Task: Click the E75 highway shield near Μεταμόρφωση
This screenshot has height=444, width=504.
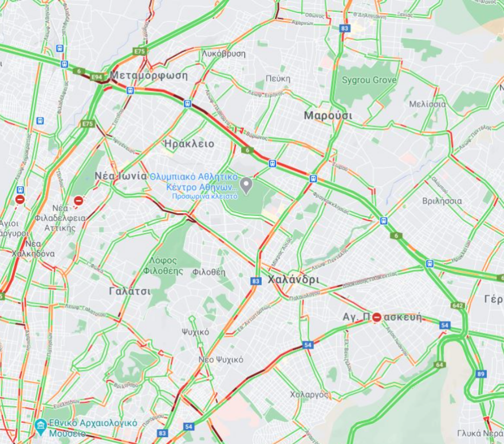Action: coord(140,52)
